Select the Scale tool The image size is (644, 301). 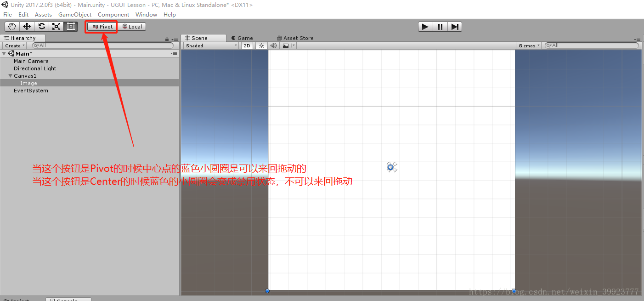56,27
